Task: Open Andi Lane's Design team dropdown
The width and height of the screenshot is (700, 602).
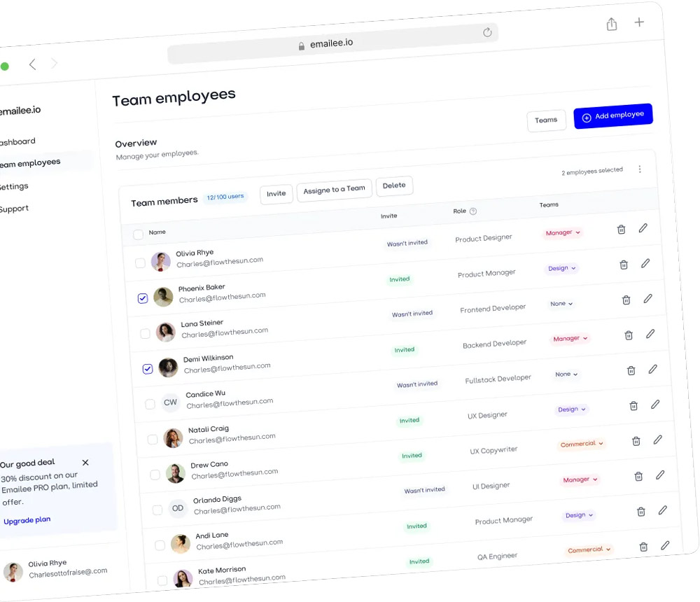Action: 579,515
